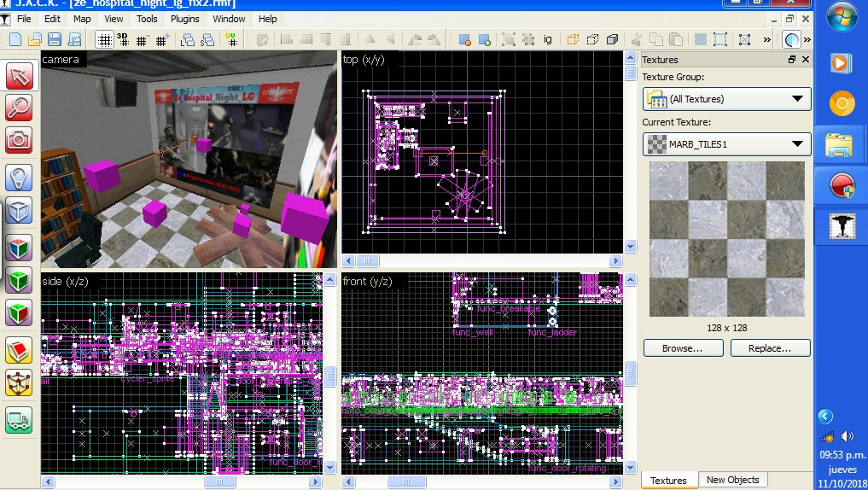The width and height of the screenshot is (868, 490).
Task: Select the Magnify tool
Action: (x=20, y=108)
